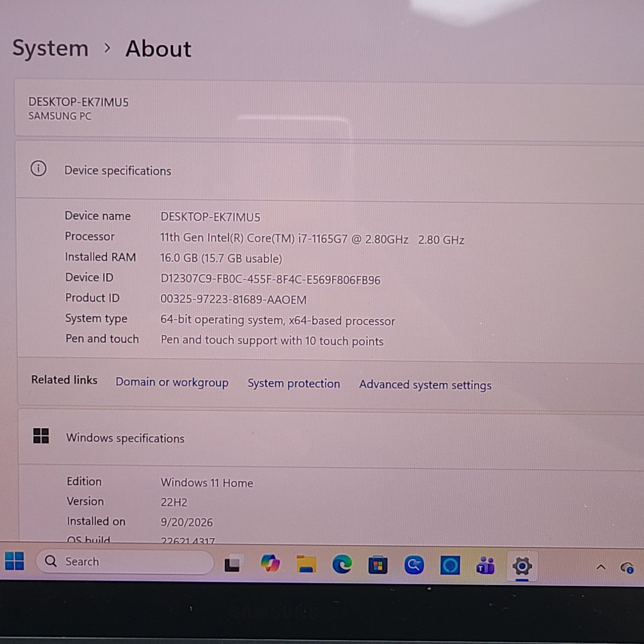Screen dimensions: 644x644
Task: Select the Settings gear taskbar icon
Action: point(522,566)
